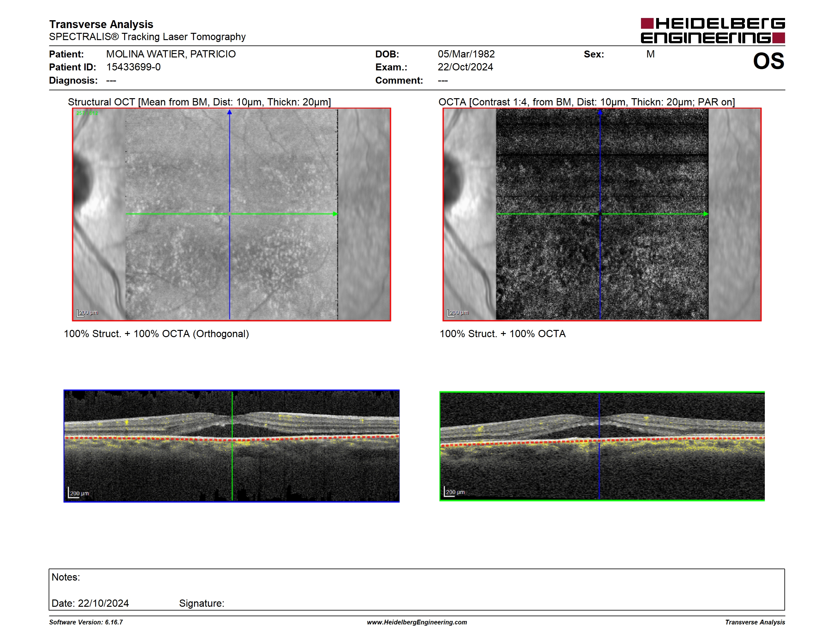Open the Structural OCT en-face image

pyautogui.click(x=232, y=214)
